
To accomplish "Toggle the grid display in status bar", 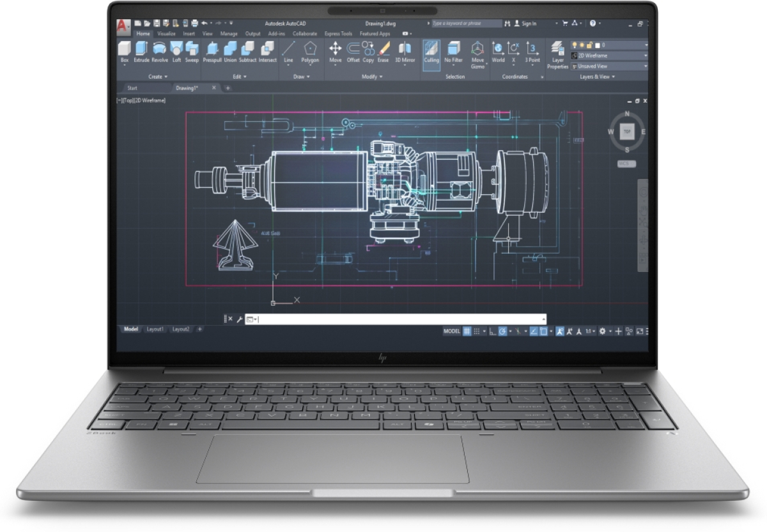I will click(467, 331).
